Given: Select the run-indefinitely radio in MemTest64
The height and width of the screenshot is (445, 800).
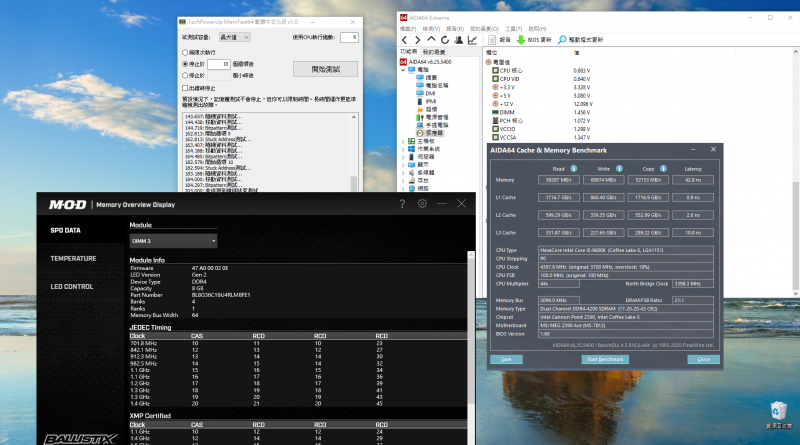Looking at the screenshot, I should (185, 53).
